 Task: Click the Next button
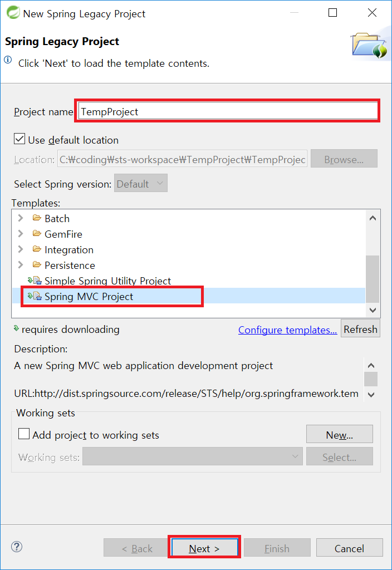pyautogui.click(x=204, y=548)
